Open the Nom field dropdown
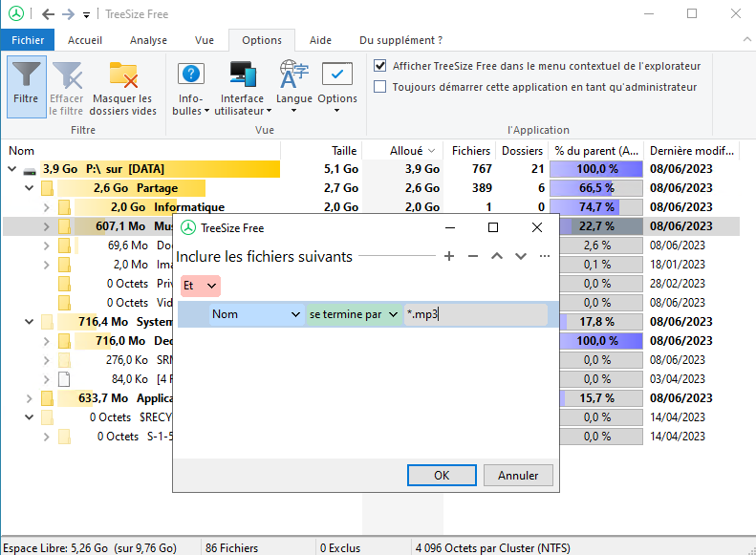Viewport: 756px width, 555px height. pyautogui.click(x=256, y=314)
